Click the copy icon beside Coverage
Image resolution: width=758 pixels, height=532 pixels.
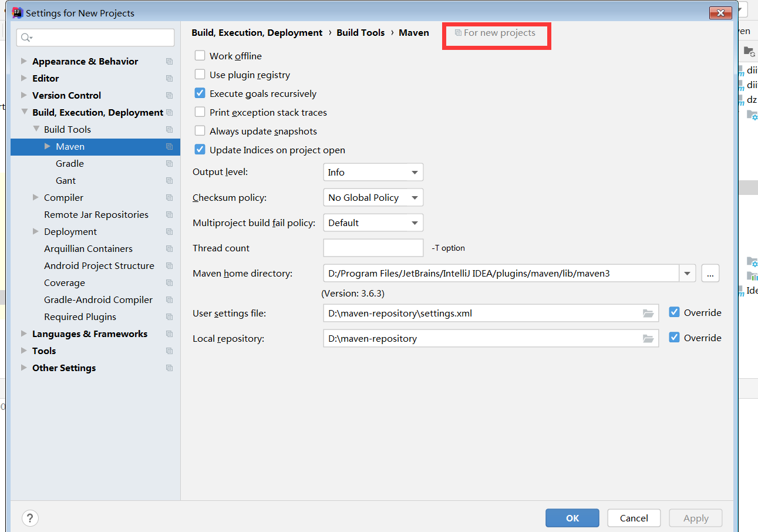(169, 283)
